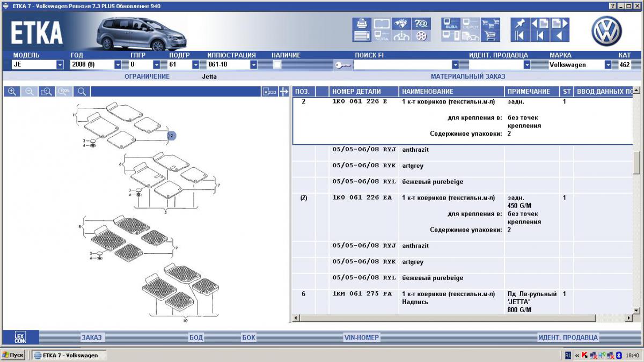The width and height of the screenshot is (644, 362).
Task: Click the printer icon in the top toolbar
Action: point(362,24)
